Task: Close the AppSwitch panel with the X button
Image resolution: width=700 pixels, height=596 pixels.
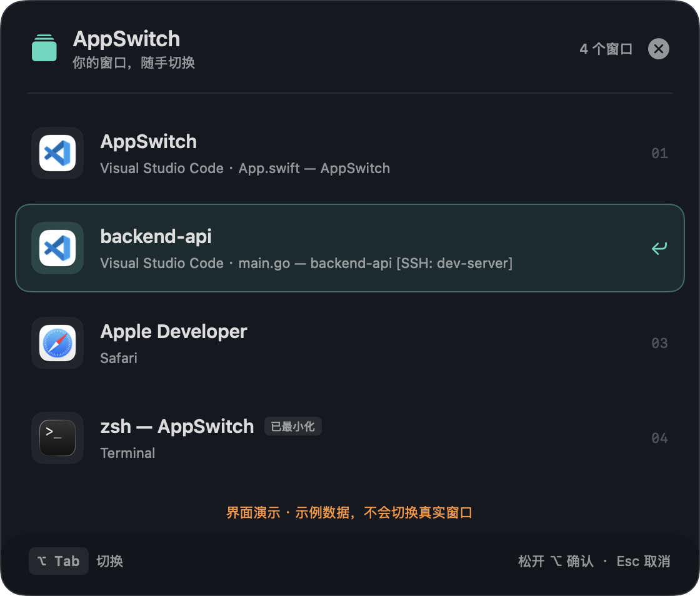Action: pos(659,49)
